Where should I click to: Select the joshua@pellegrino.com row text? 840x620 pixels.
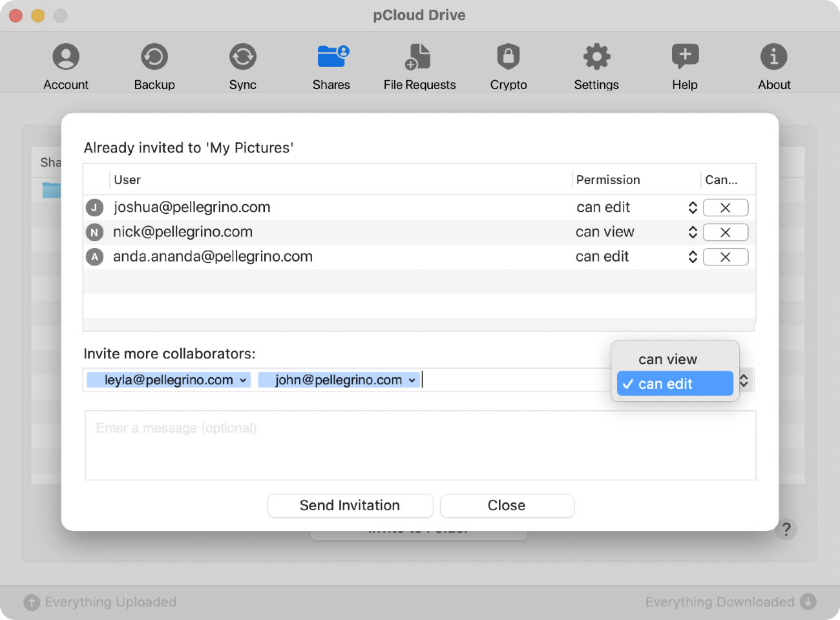point(192,207)
